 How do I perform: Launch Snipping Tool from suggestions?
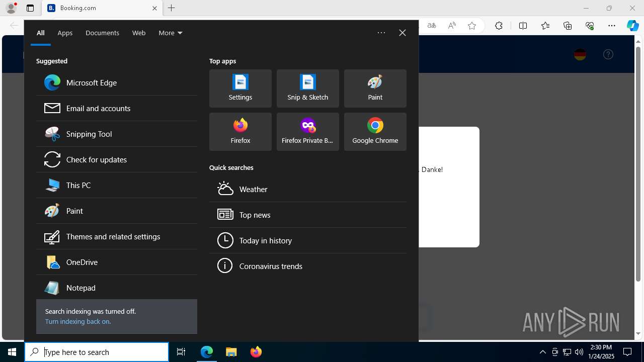(117, 134)
